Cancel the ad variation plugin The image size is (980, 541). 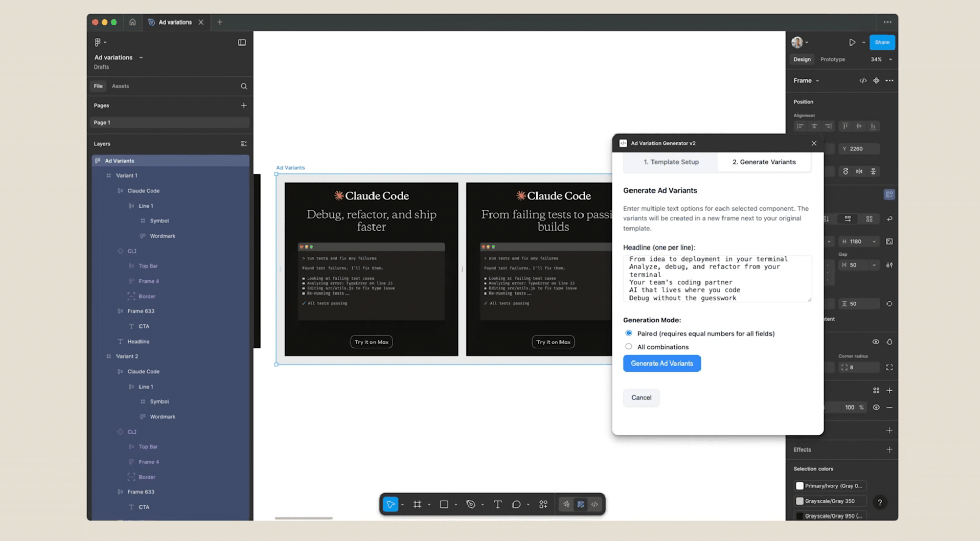(x=641, y=398)
